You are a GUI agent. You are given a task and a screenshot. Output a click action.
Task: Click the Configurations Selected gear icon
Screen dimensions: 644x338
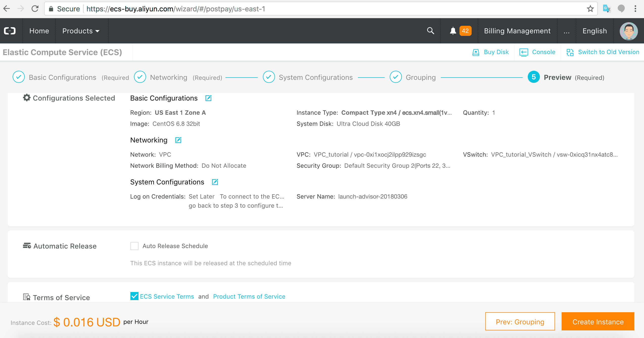point(27,98)
